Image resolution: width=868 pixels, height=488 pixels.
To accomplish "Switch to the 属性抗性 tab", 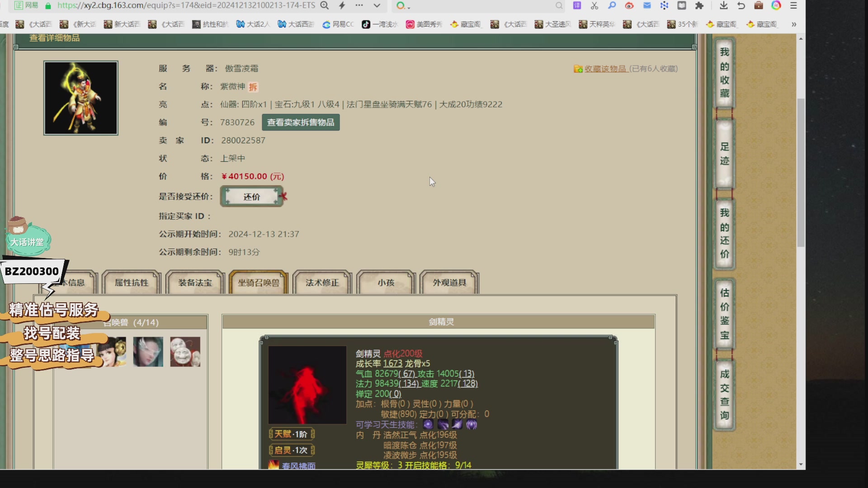I will click(132, 283).
